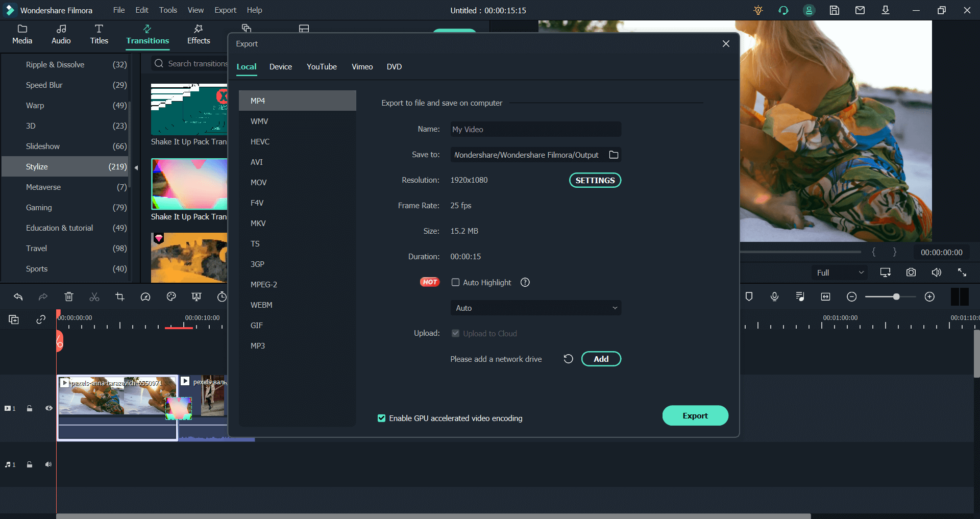The width and height of the screenshot is (980, 519).
Task: Lock audio track 1
Action: tap(30, 464)
